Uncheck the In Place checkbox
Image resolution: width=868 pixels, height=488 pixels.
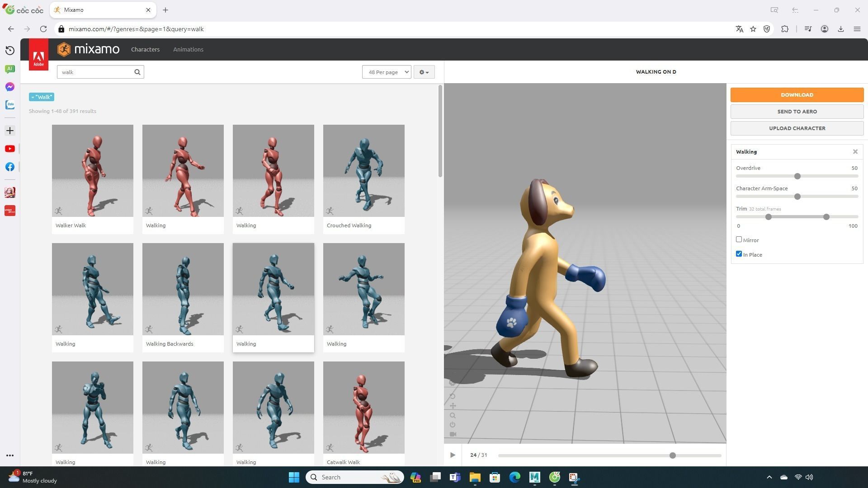(739, 254)
